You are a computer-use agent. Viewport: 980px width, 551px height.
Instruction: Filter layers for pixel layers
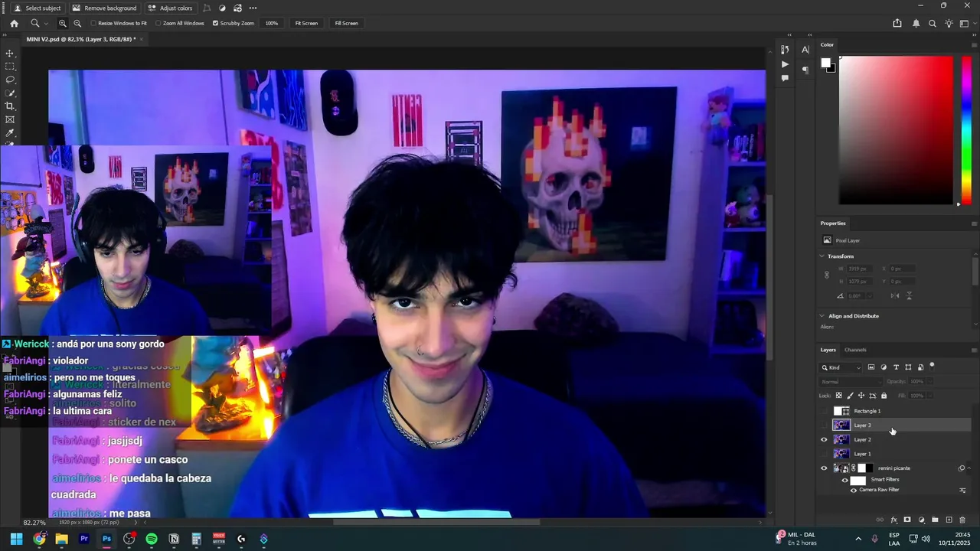[x=871, y=367]
